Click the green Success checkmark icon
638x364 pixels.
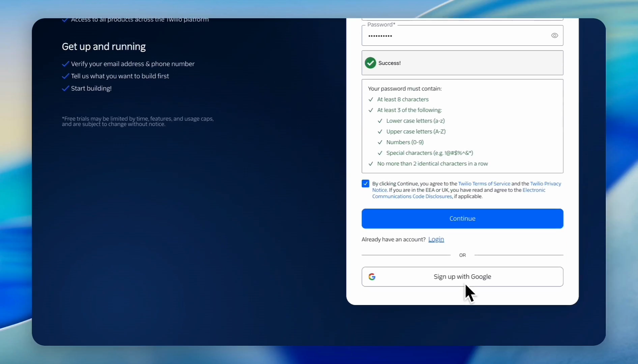click(x=370, y=63)
